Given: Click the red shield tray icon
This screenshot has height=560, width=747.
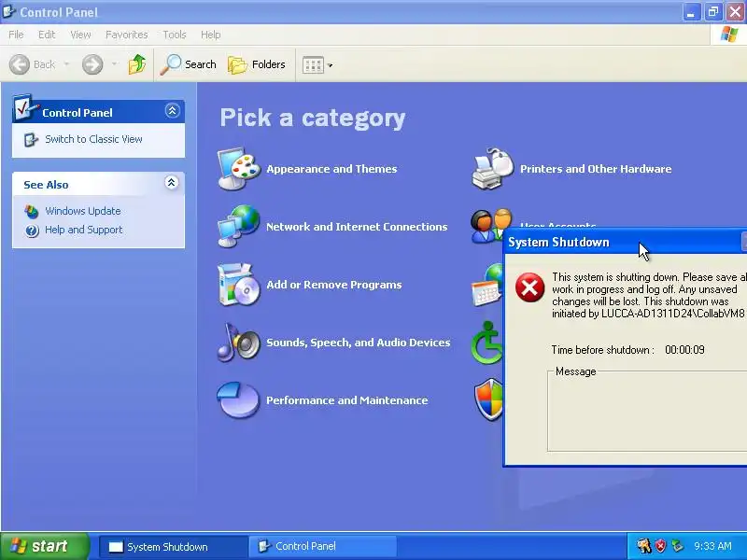Looking at the screenshot, I should pyautogui.click(x=661, y=546).
